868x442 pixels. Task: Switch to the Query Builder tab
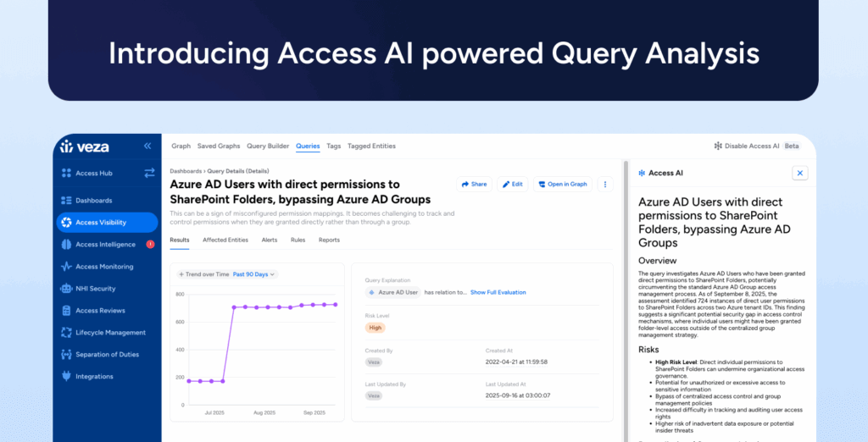(268, 146)
